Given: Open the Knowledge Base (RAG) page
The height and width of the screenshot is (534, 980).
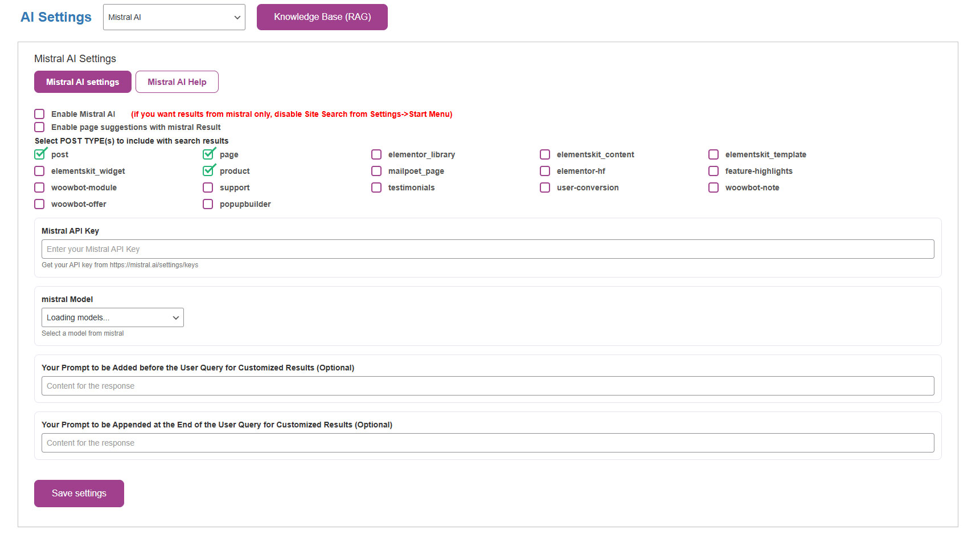Looking at the screenshot, I should [322, 17].
